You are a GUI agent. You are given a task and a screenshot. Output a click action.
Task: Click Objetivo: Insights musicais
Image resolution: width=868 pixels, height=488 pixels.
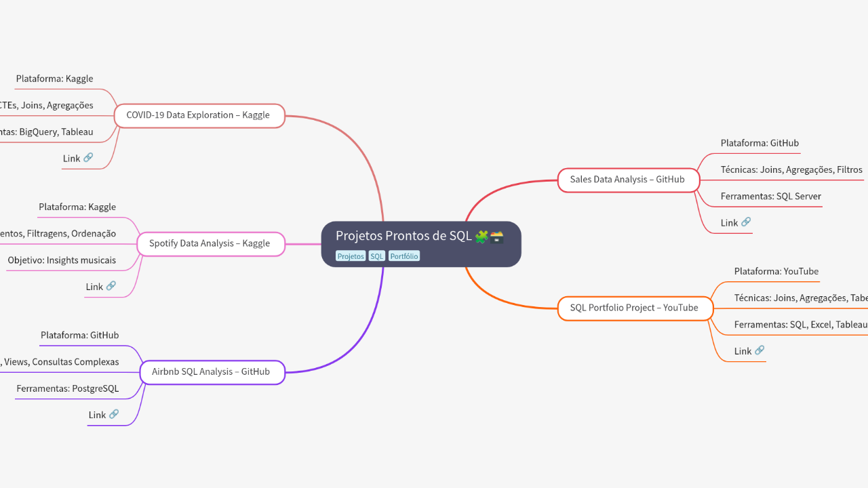pyautogui.click(x=62, y=260)
